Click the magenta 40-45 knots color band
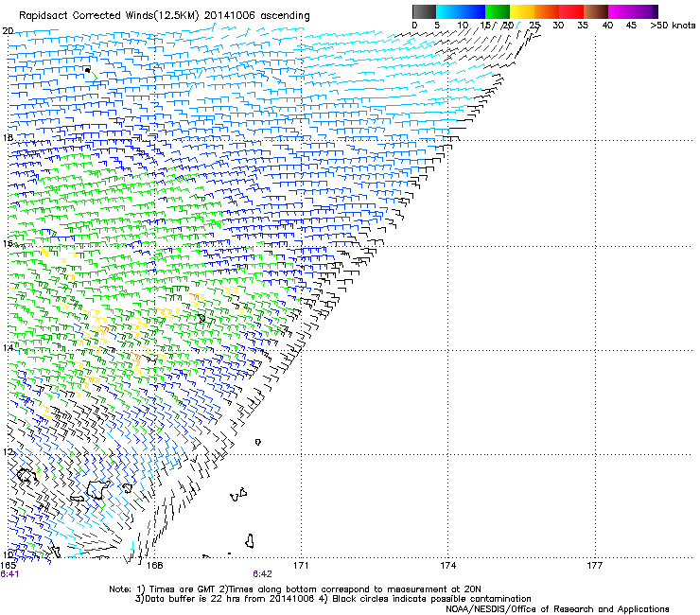The image size is (700, 615). coord(621,11)
